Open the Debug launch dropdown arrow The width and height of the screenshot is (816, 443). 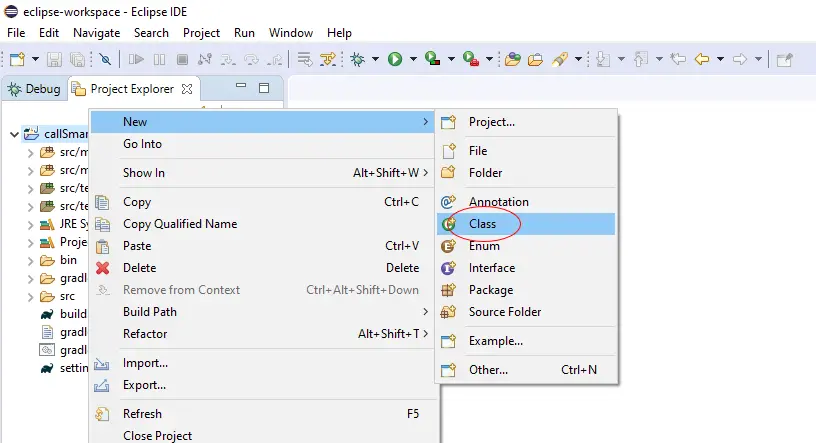375,59
